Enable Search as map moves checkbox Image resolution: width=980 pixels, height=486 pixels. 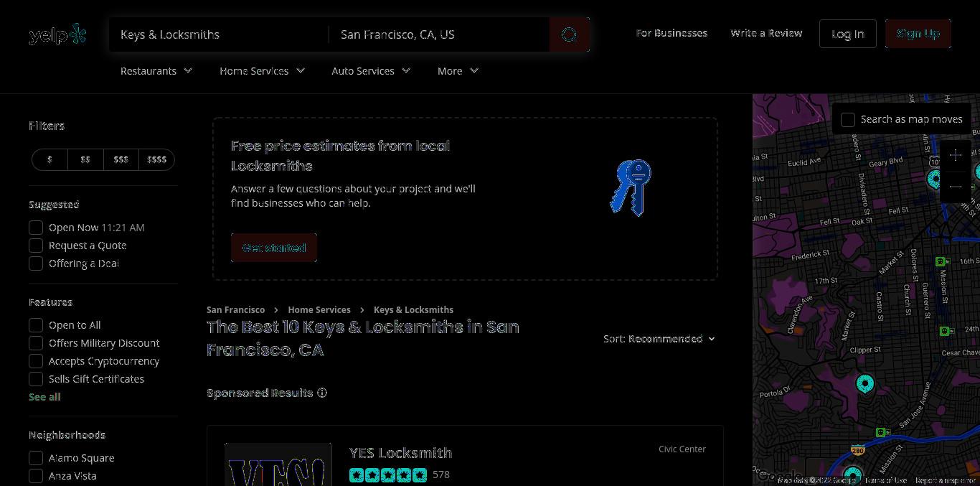(x=848, y=120)
